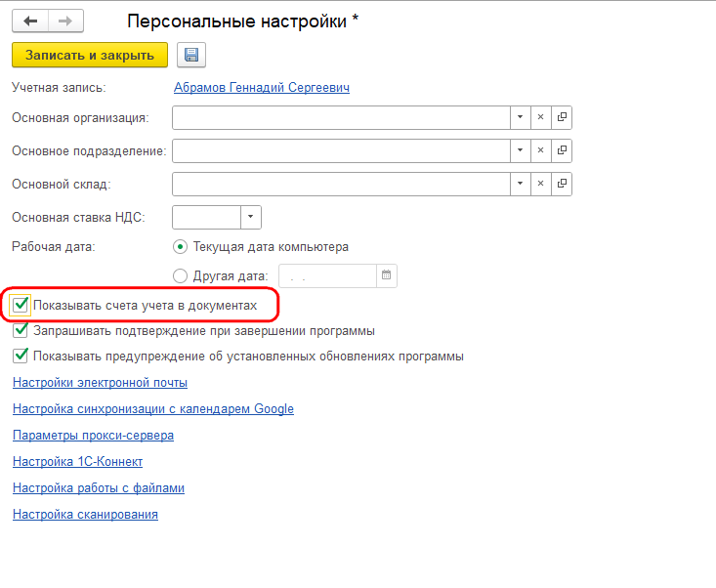This screenshot has height=588, width=716.
Task: Open Настройка сканирования link
Action: pyautogui.click(x=85, y=514)
